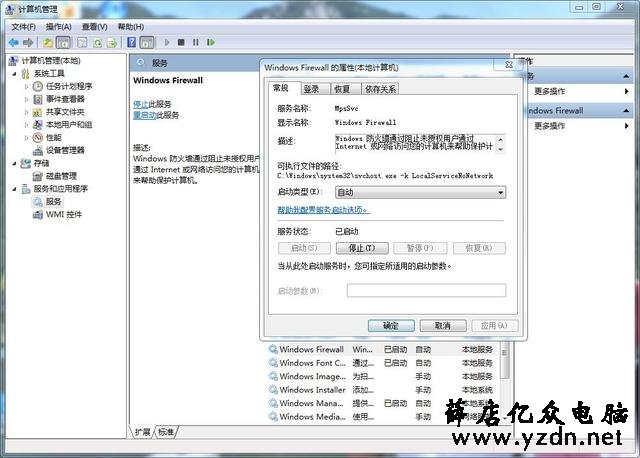Click the Refresh toolbar icon
The image size is (640, 458).
tap(97, 42)
